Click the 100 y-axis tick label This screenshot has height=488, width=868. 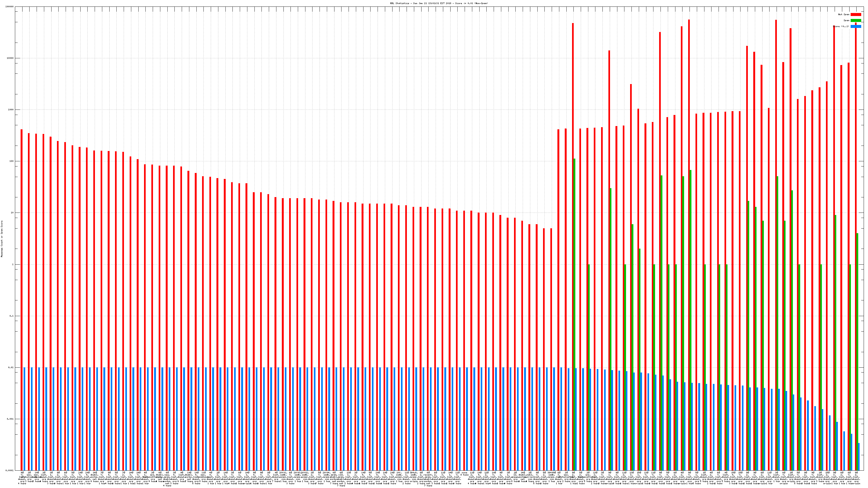pos(11,161)
